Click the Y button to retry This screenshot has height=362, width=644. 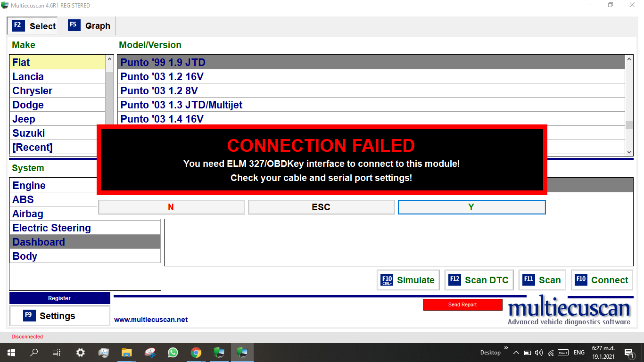click(471, 207)
